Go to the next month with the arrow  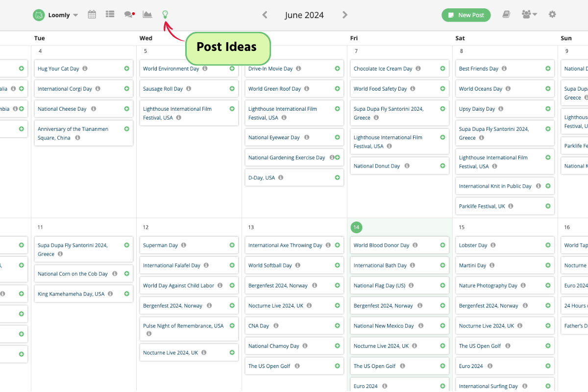344,15
